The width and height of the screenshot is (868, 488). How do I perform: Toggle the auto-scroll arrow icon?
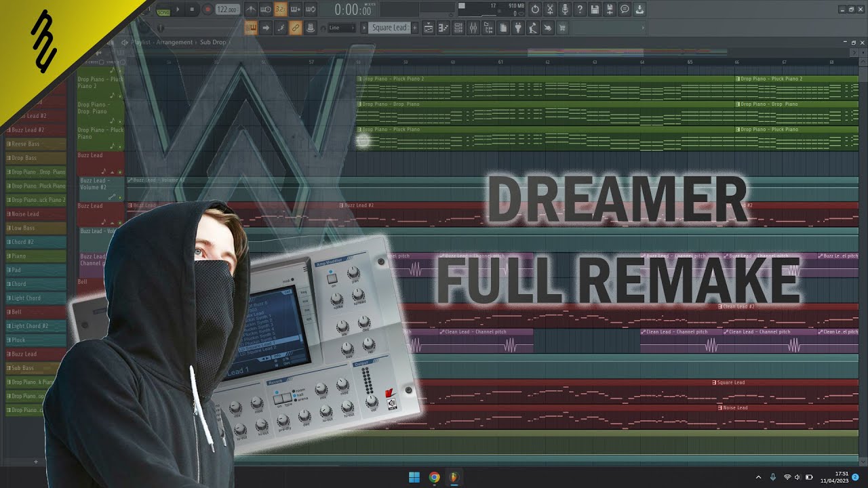pyautogui.click(x=266, y=28)
